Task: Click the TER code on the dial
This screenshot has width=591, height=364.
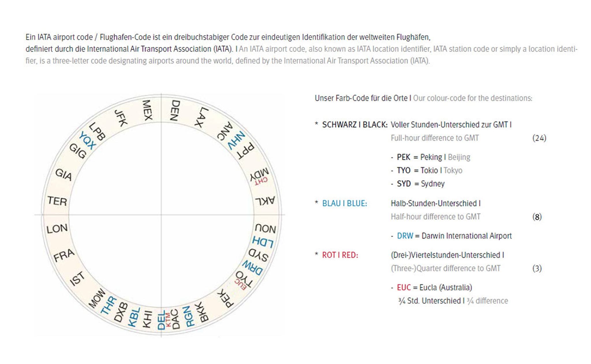Action: (57, 201)
